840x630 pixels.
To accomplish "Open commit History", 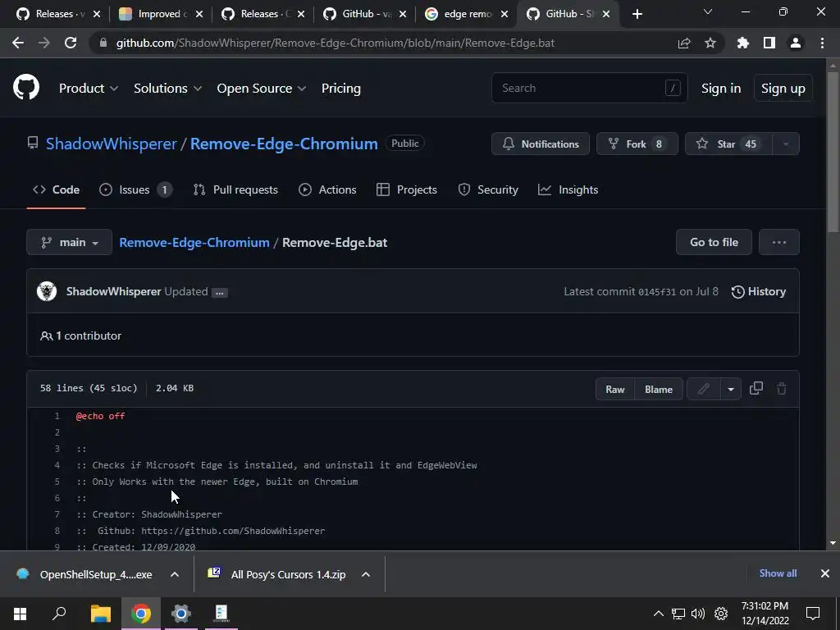I will coord(759,291).
